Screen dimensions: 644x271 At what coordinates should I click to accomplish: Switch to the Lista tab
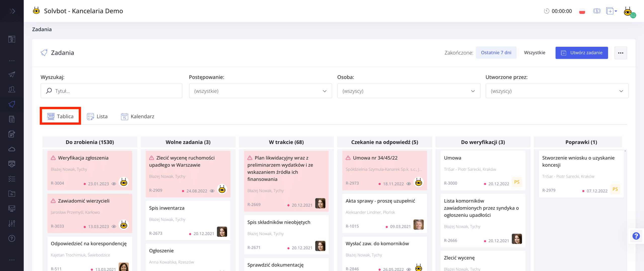click(x=97, y=116)
